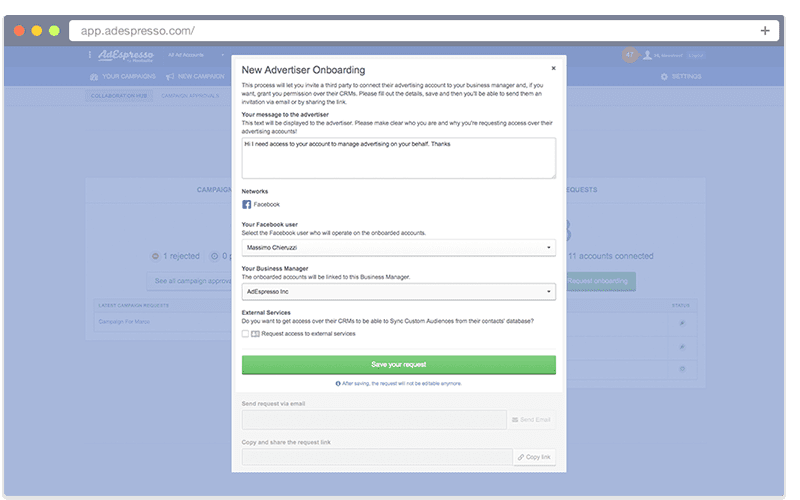
Task: Click the browser new tab plus icon
Action: click(x=765, y=31)
